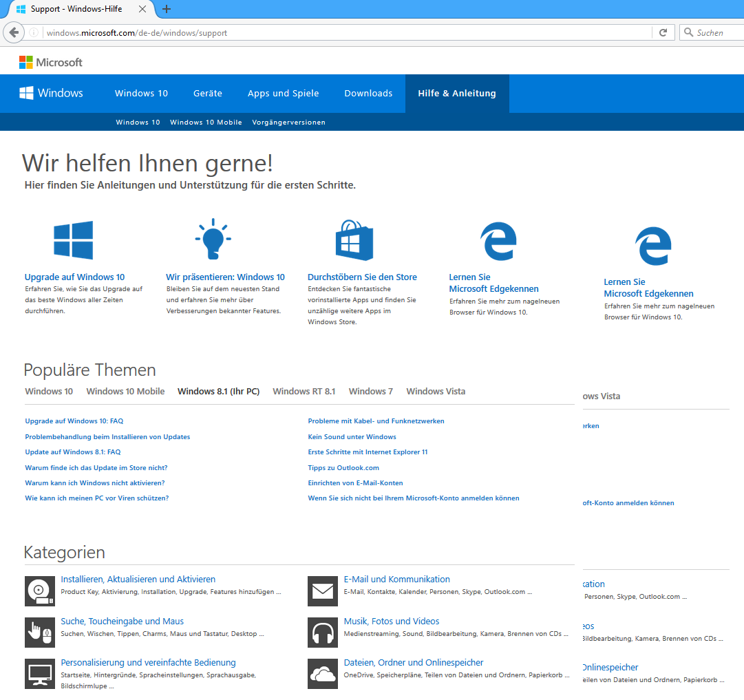This screenshot has width=744, height=700.
Task: Open Musik, Fotos und Videos category
Action: coord(392,622)
